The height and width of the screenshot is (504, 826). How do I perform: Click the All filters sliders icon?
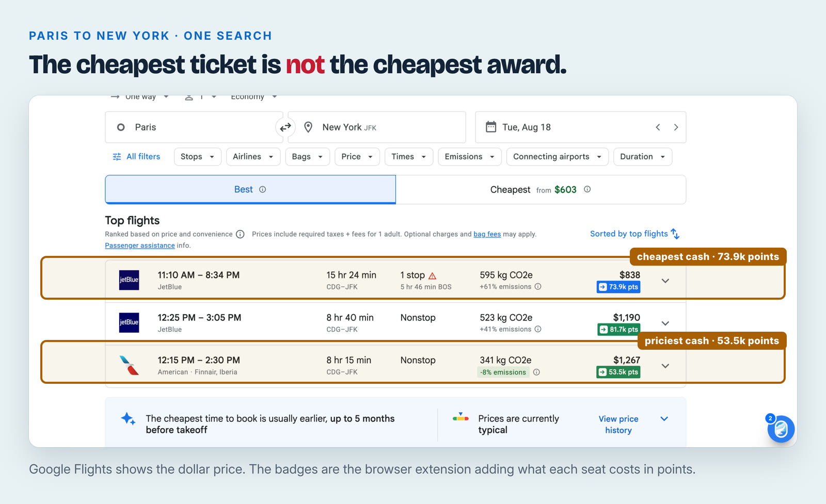coord(117,157)
